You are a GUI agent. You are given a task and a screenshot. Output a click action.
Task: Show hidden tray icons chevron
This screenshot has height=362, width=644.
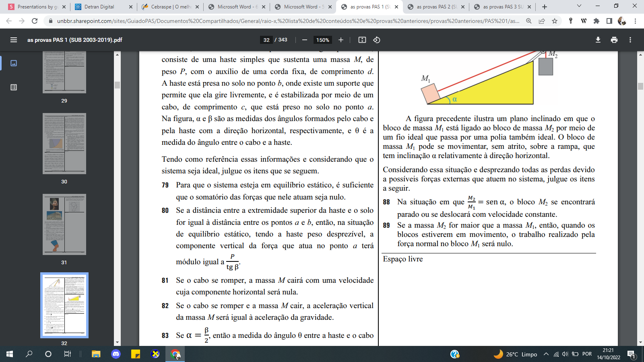click(x=546, y=354)
